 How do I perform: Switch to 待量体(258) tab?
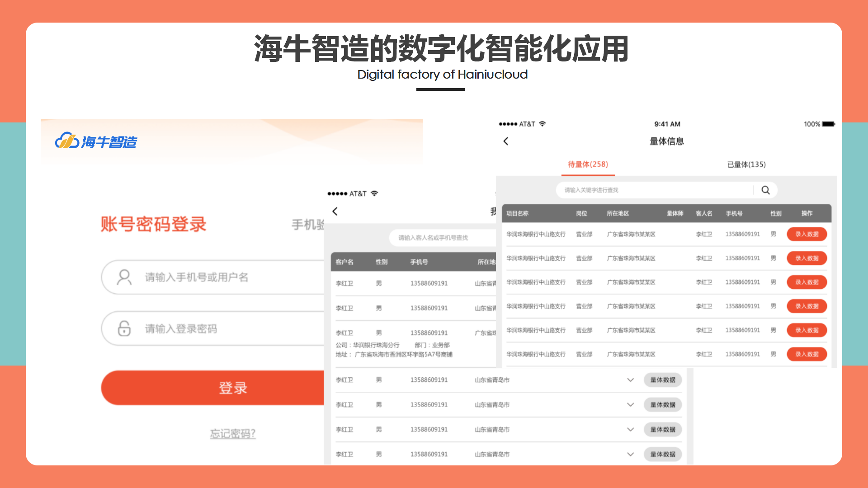coord(588,164)
